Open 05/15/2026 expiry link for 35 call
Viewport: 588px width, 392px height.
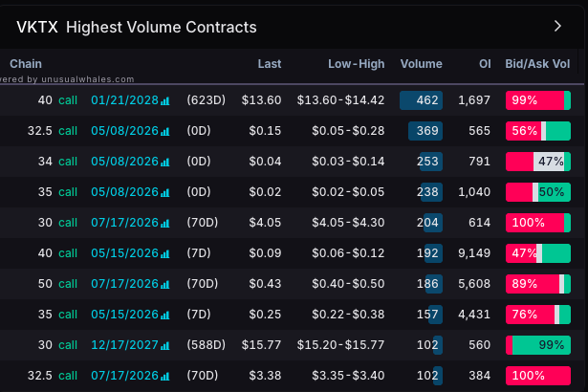click(124, 315)
